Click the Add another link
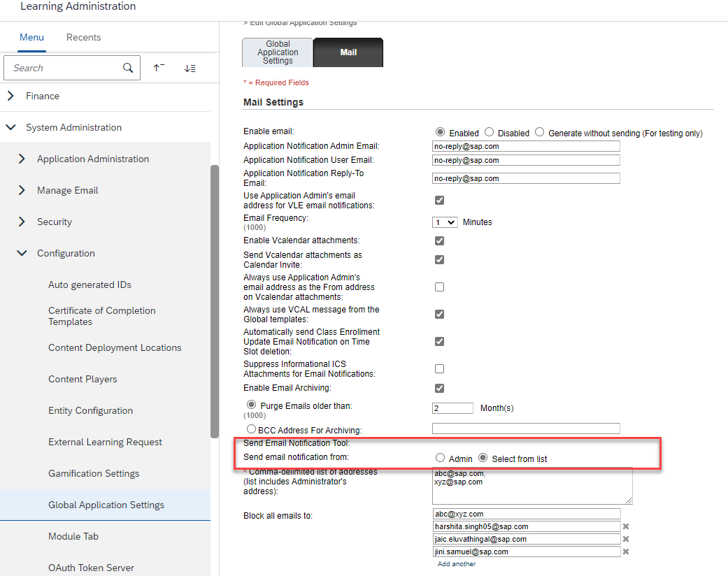Image resolution: width=728 pixels, height=576 pixels. (x=456, y=563)
